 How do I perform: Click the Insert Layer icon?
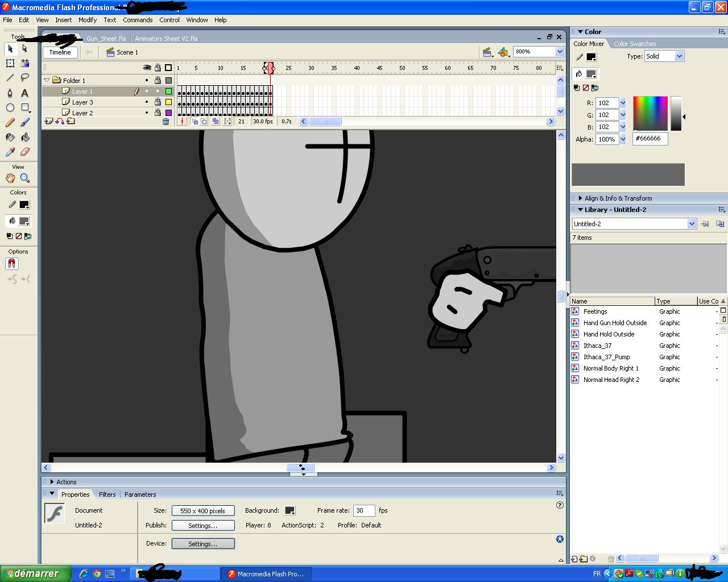tap(49, 121)
